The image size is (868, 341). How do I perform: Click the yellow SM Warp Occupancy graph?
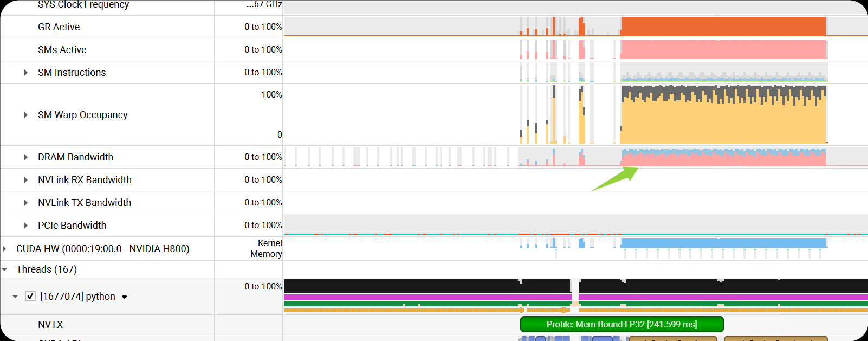point(723,122)
